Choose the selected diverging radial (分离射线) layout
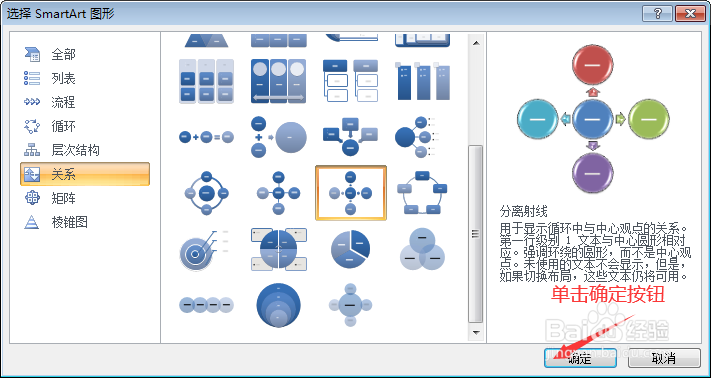The height and width of the screenshot is (378, 711). pyautogui.click(x=351, y=193)
